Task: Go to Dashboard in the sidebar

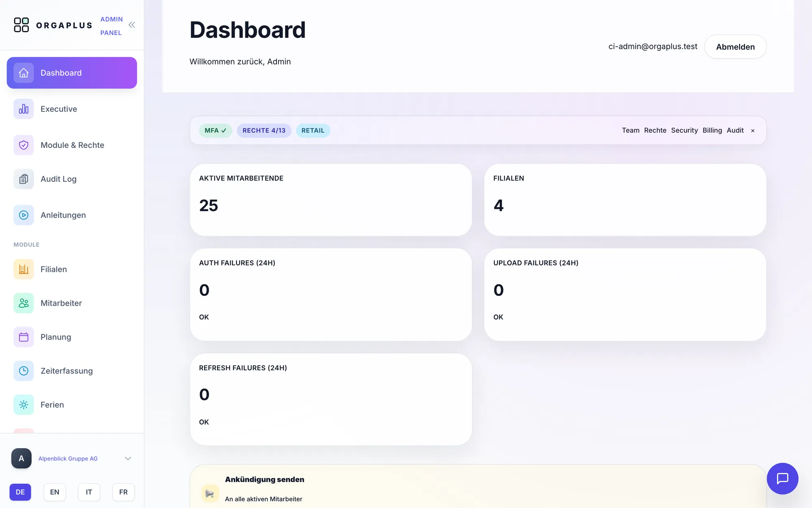Action: pyautogui.click(x=72, y=73)
